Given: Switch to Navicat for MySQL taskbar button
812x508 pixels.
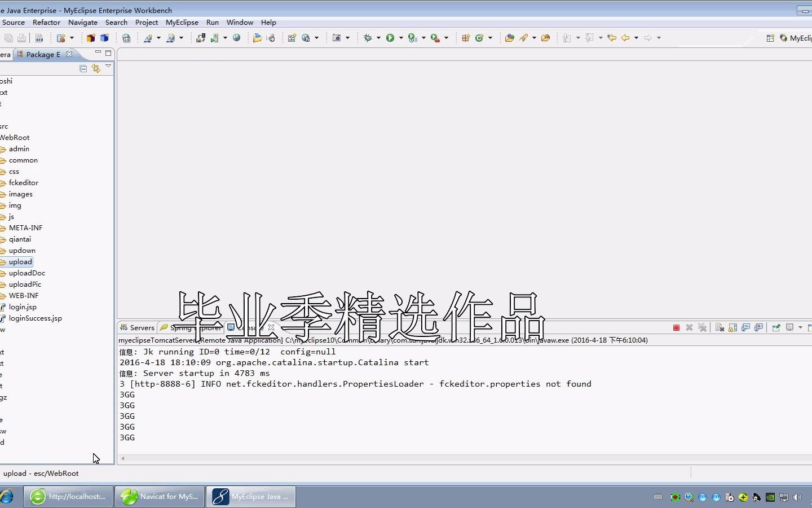Looking at the screenshot, I should click(x=160, y=497).
